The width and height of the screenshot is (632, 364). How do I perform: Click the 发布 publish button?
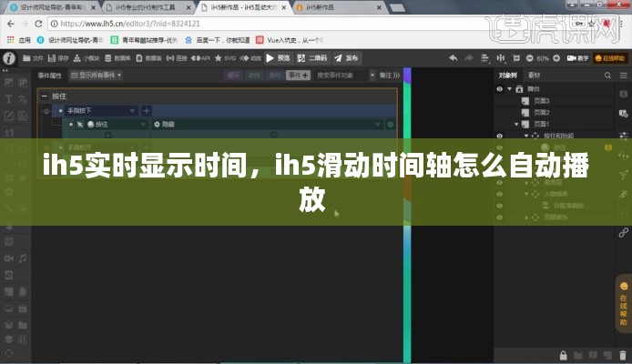coord(346,58)
